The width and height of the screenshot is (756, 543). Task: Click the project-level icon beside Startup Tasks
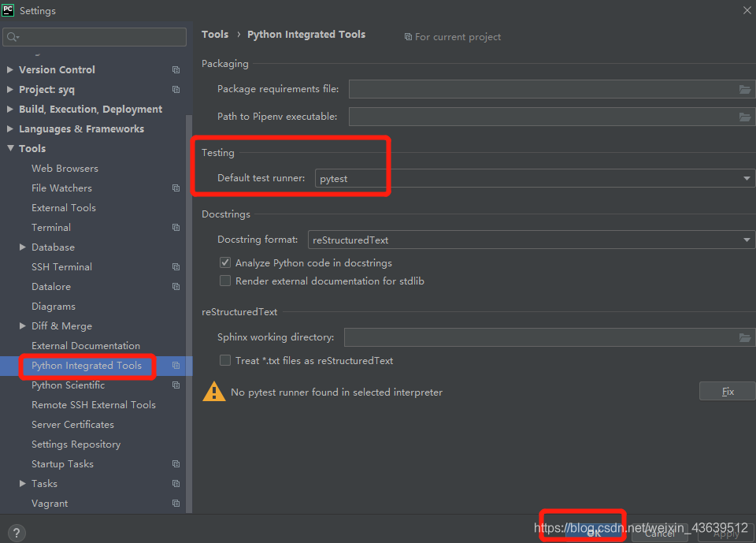coord(176,464)
